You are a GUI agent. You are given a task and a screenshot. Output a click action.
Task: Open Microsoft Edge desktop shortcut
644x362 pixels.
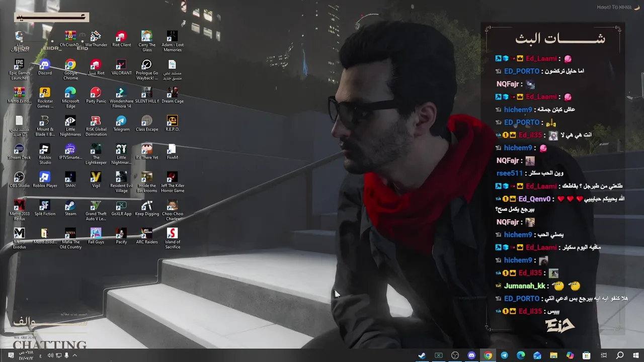[x=70, y=98]
